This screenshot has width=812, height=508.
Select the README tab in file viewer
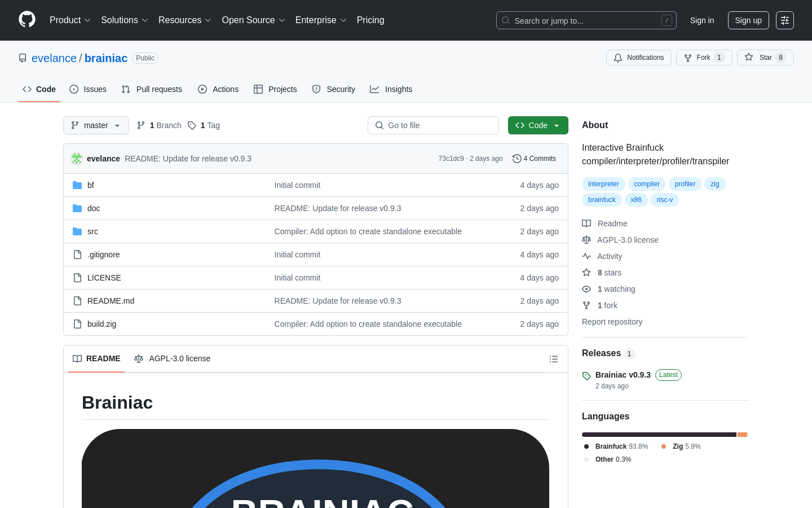96,359
